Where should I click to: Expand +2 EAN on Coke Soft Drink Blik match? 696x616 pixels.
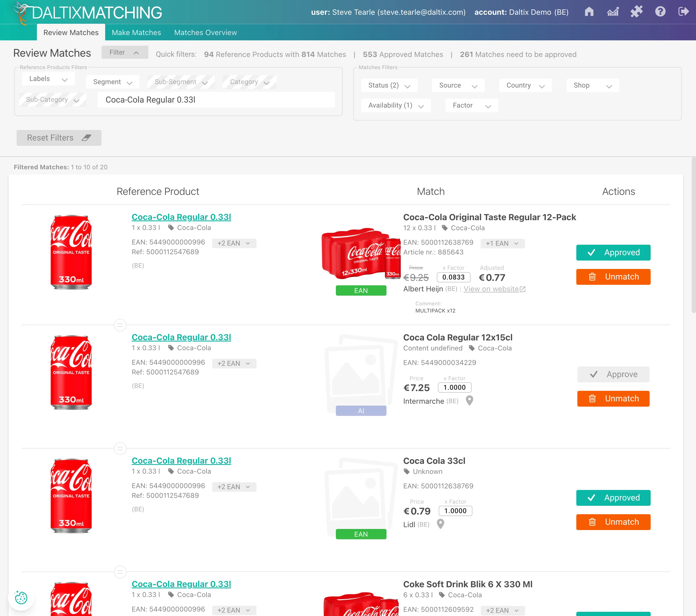[502, 610]
